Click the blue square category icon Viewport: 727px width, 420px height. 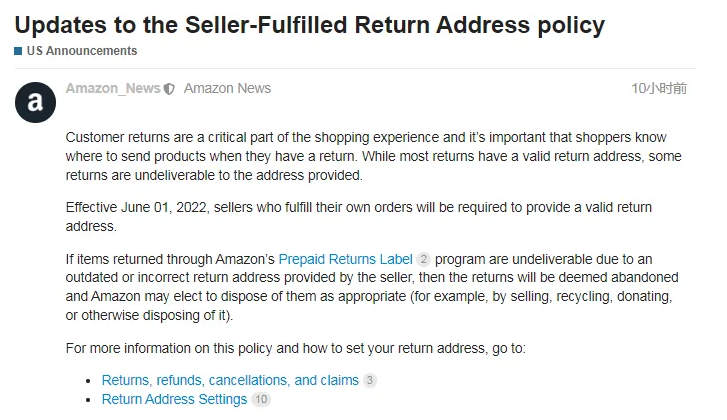[18, 51]
